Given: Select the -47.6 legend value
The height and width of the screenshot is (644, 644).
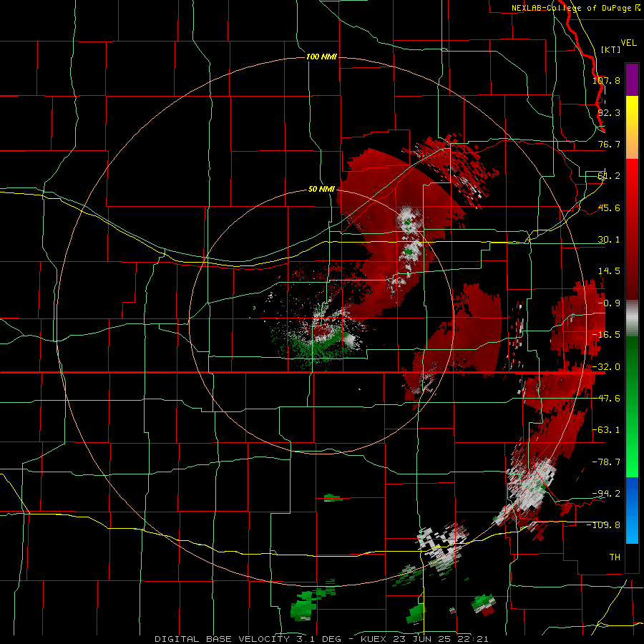Looking at the screenshot, I should [x=606, y=399].
